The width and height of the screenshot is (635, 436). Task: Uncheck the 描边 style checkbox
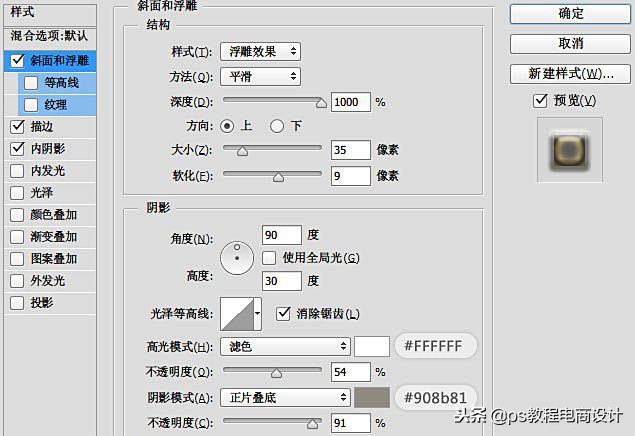tap(17, 127)
